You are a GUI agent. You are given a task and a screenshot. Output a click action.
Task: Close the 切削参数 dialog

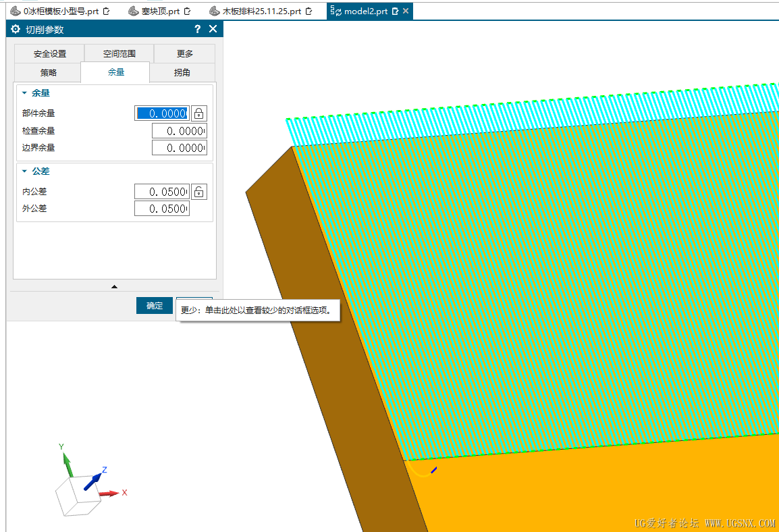point(213,29)
